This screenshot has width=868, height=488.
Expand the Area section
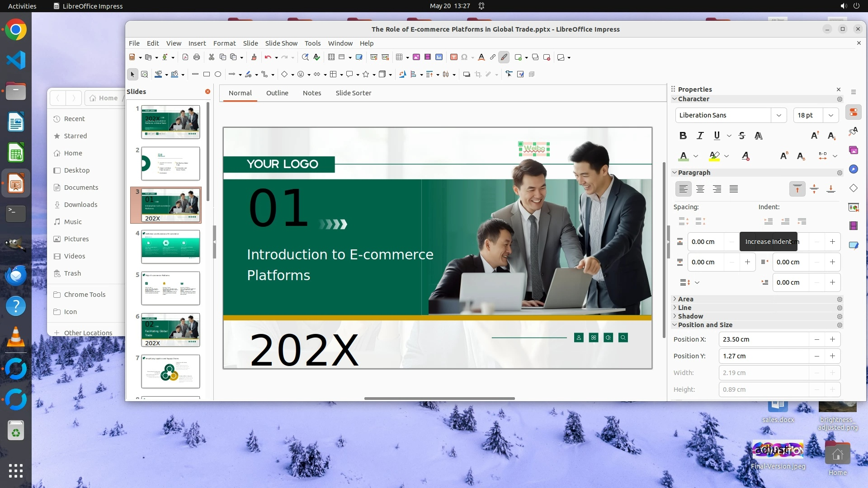[685, 299]
